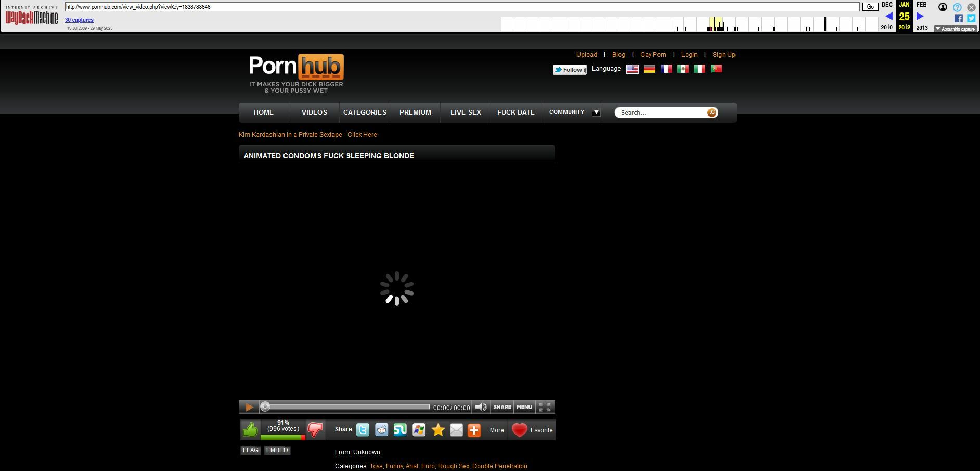The width and height of the screenshot is (980, 471).
Task: Expand the Community dropdown arrow
Action: (596, 112)
